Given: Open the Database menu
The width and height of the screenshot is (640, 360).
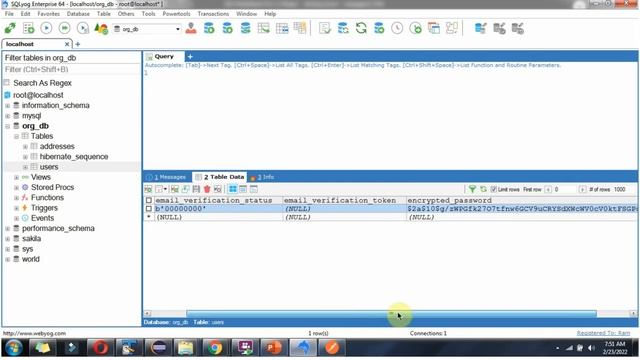Looking at the screenshot, I should [x=78, y=14].
